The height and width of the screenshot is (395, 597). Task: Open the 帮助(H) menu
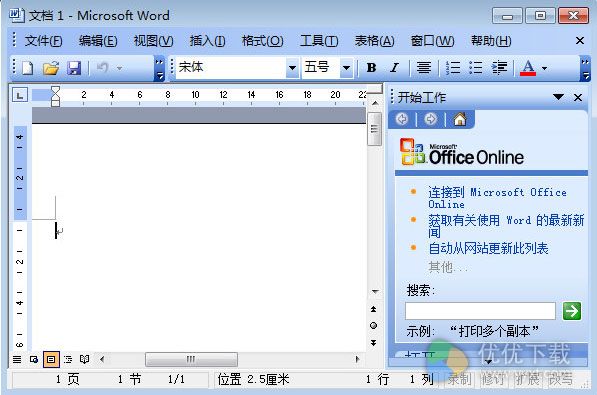(491, 41)
